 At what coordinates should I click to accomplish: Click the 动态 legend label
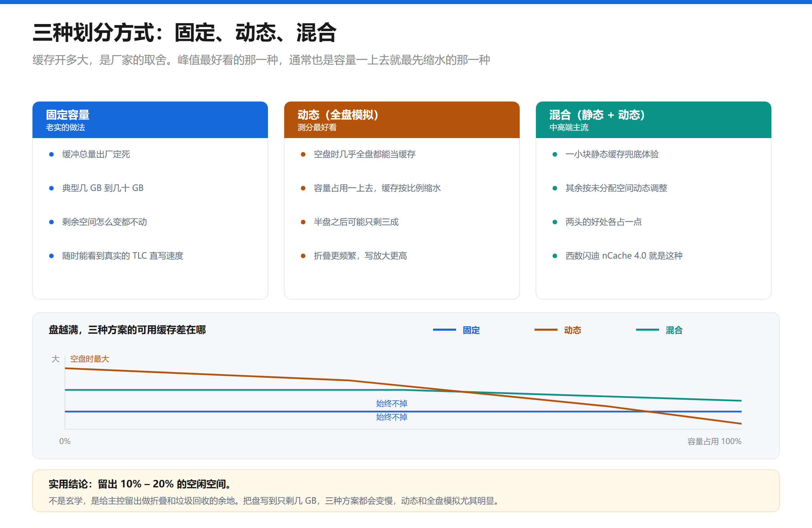(x=572, y=330)
